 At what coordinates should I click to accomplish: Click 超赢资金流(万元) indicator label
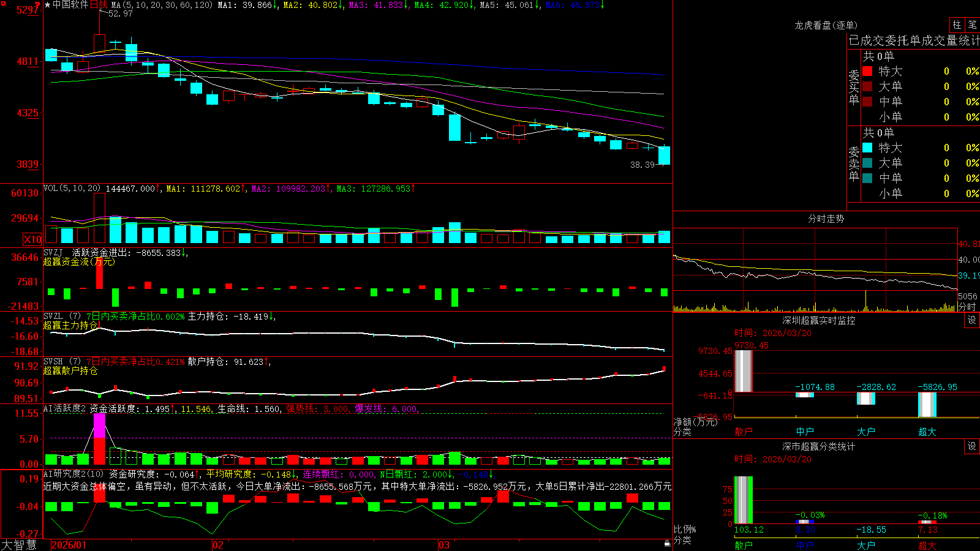[x=79, y=261]
